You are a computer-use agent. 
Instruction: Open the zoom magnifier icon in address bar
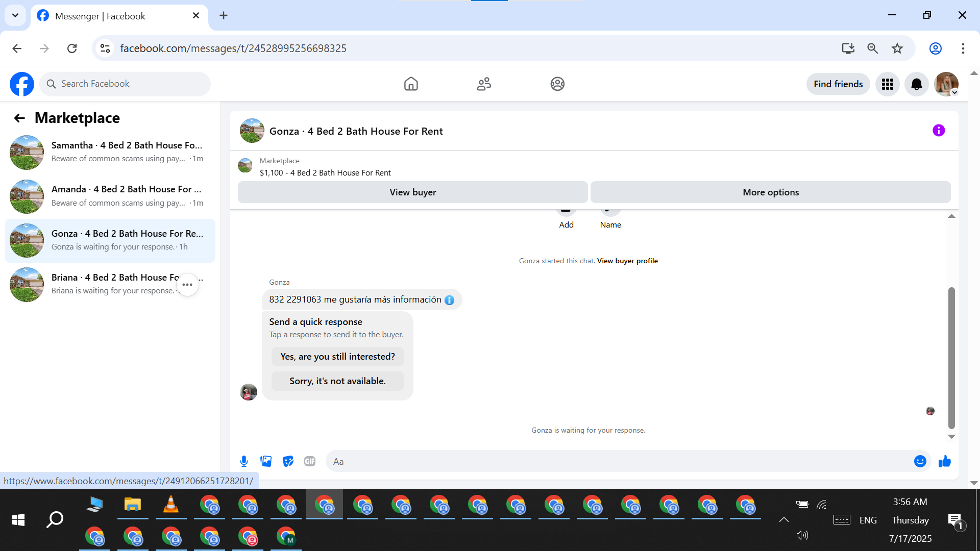tap(872, 48)
